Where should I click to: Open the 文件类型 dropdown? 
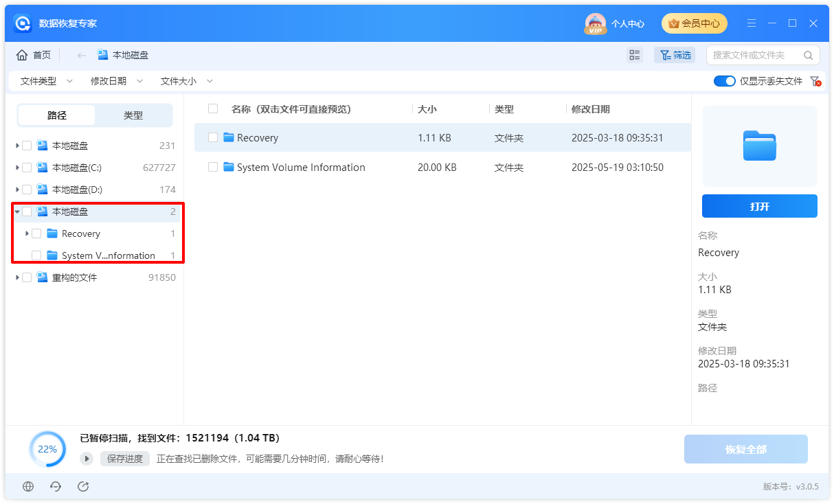pos(46,81)
